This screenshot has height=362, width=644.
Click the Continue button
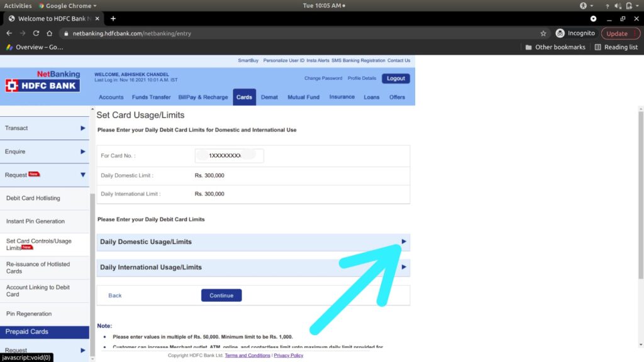[x=221, y=295]
